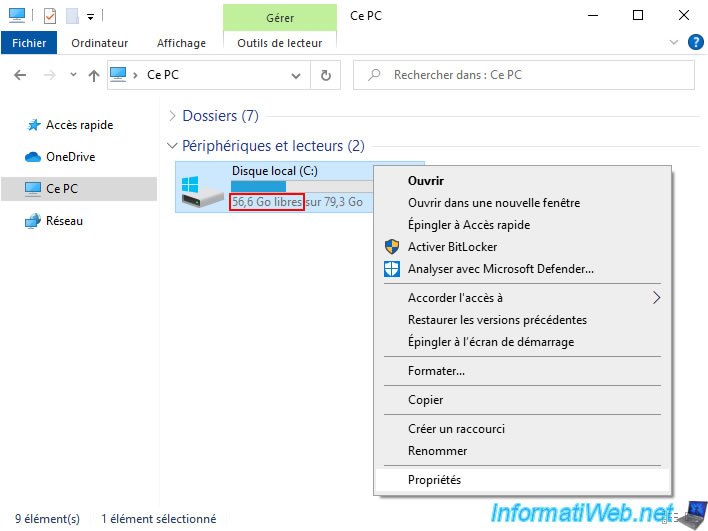
Task: Switch to the Affichage ribbon tab
Action: pyautogui.click(x=181, y=43)
